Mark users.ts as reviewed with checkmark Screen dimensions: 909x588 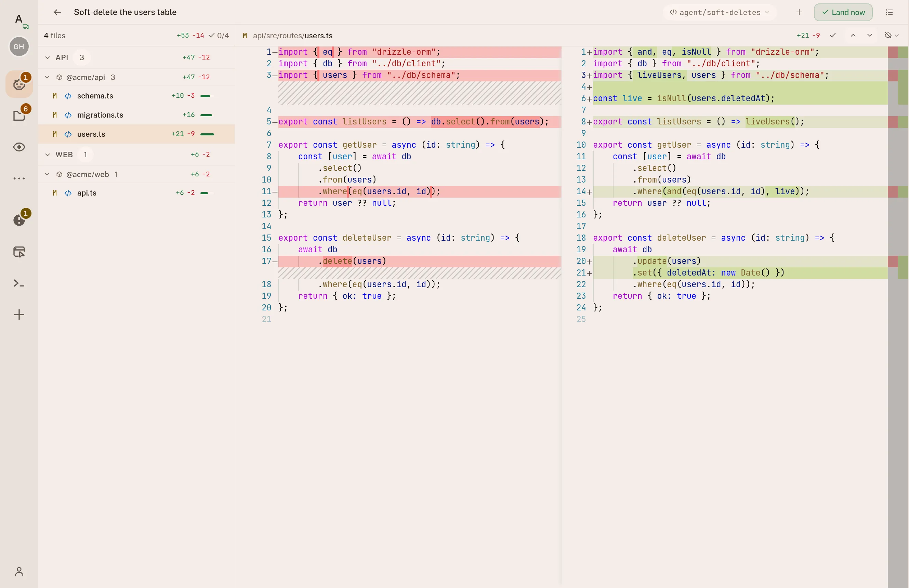(x=833, y=36)
